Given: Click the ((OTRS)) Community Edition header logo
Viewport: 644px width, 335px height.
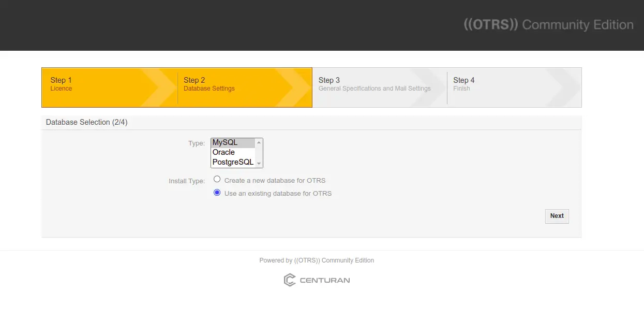Looking at the screenshot, I should point(548,25).
